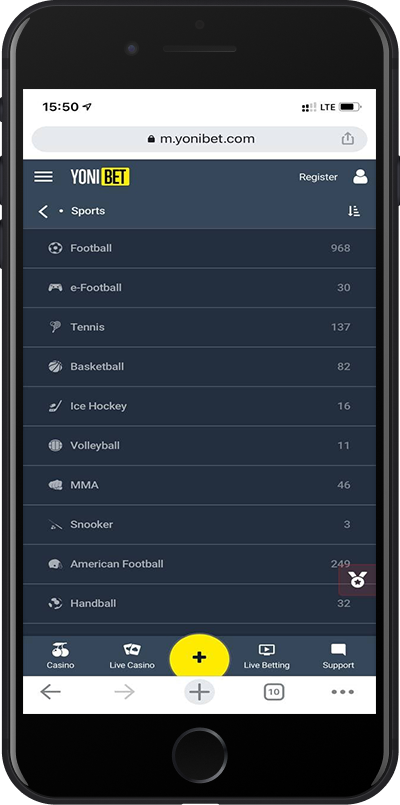Expand the Tennis category
400x805 pixels.
pyautogui.click(x=199, y=327)
